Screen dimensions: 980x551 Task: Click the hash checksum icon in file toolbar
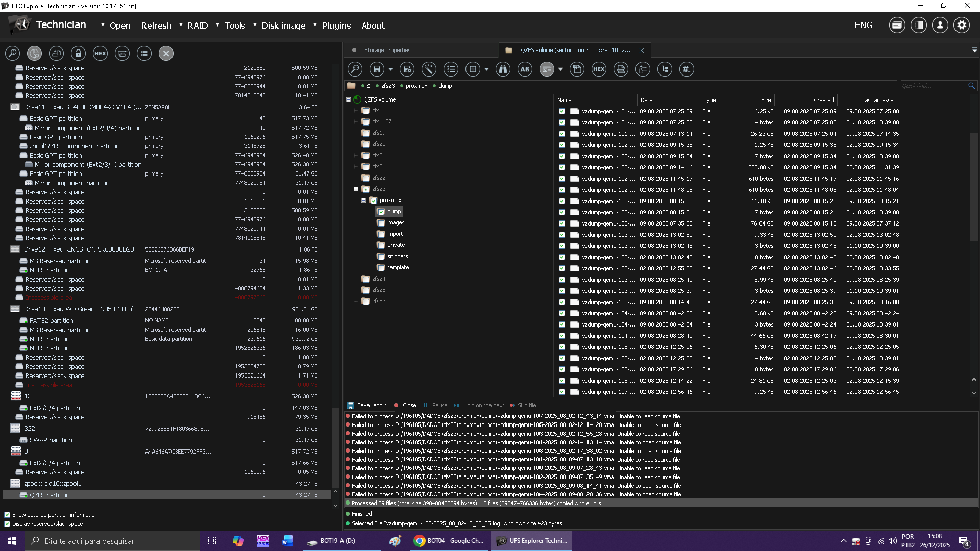(687, 69)
